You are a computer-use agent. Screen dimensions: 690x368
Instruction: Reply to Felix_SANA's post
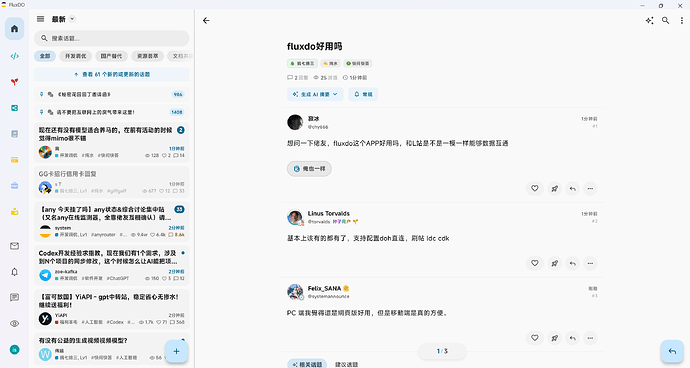pyautogui.click(x=573, y=338)
